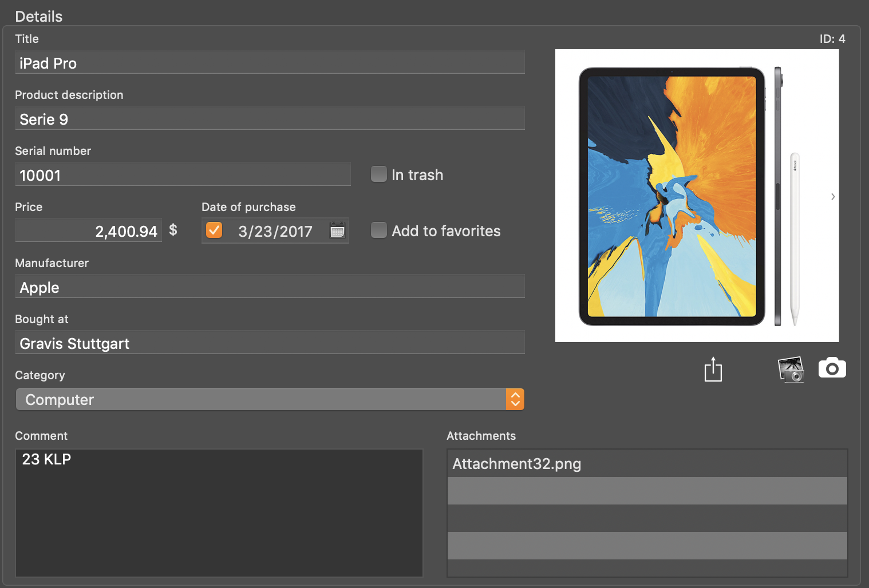Viewport: 869px width, 588px height.
Task: Take a picture with the camera icon
Action: point(832,368)
